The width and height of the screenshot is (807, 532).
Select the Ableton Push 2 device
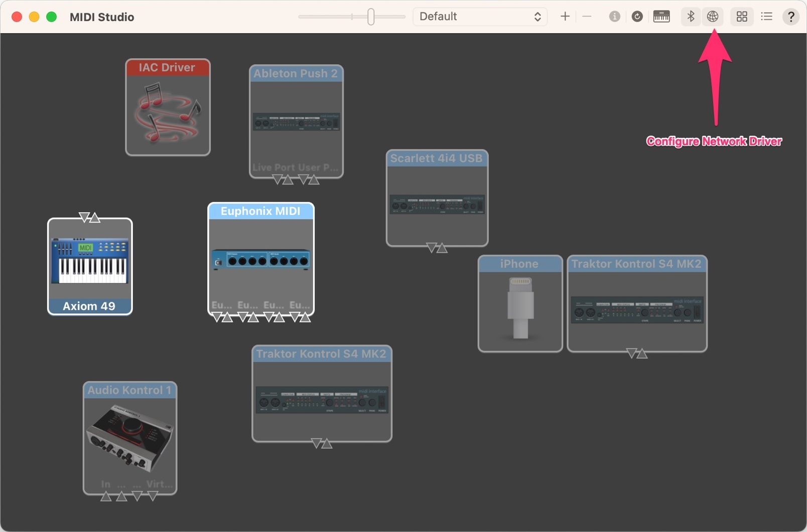coord(296,121)
